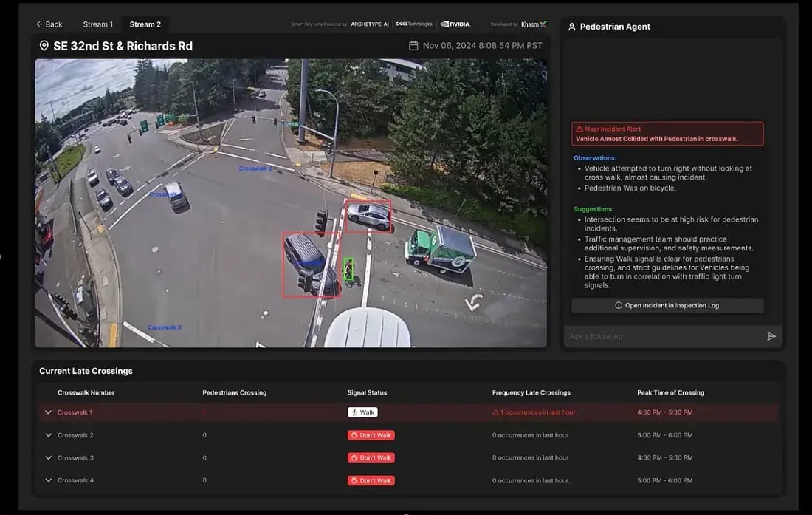This screenshot has width=812, height=515.
Task: Click the Crosswalk 2 label in video feed
Action: tap(255, 168)
